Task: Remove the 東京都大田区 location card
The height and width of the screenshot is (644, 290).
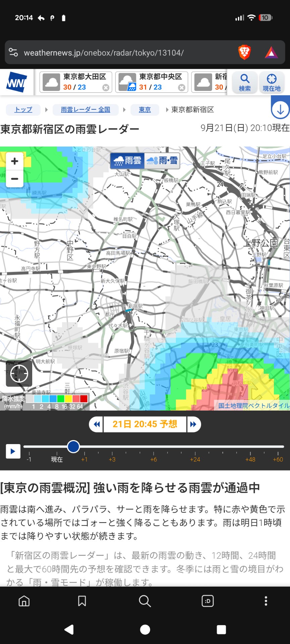Action: pyautogui.click(x=106, y=88)
